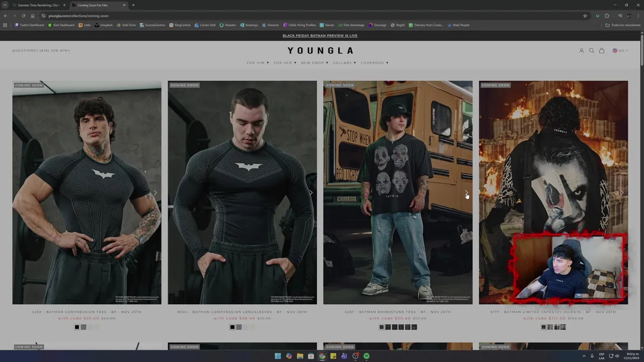
Task: Show next image on Batman Rhinestone Tees card
Action: click(x=466, y=193)
